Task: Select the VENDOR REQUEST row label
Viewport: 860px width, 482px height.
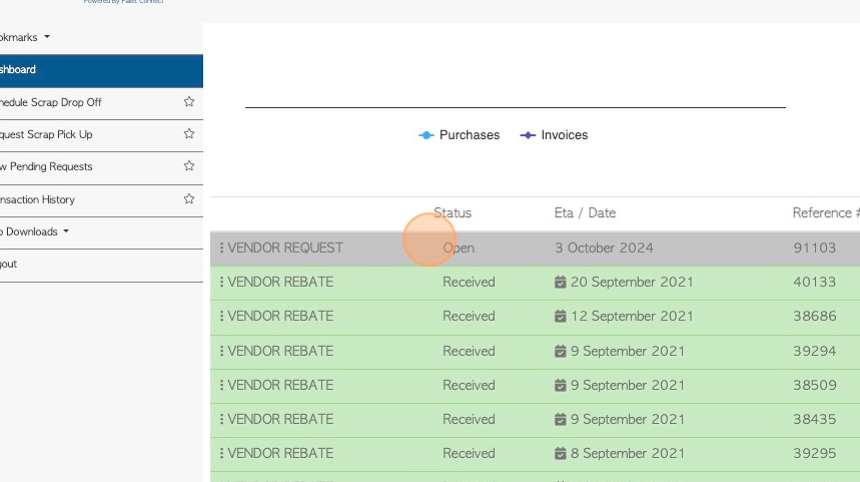Action: 285,248
